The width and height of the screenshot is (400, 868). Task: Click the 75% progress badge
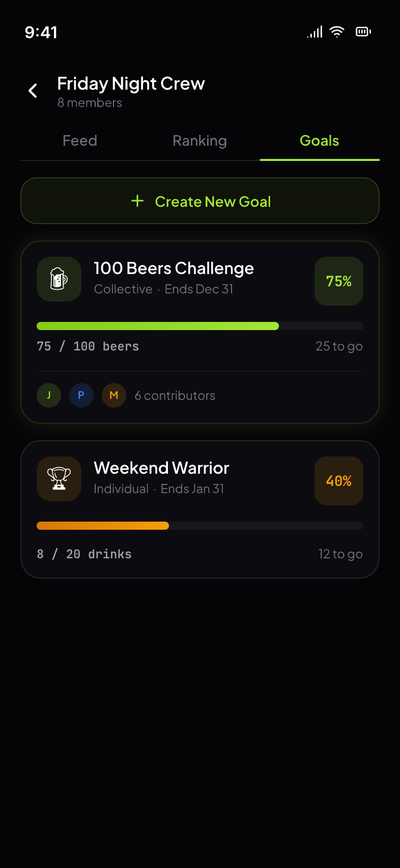pyautogui.click(x=339, y=281)
